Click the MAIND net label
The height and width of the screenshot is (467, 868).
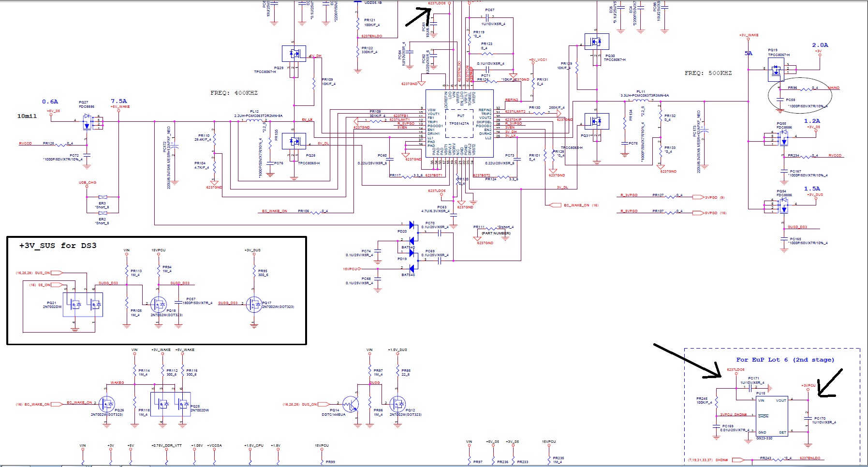tap(834, 88)
